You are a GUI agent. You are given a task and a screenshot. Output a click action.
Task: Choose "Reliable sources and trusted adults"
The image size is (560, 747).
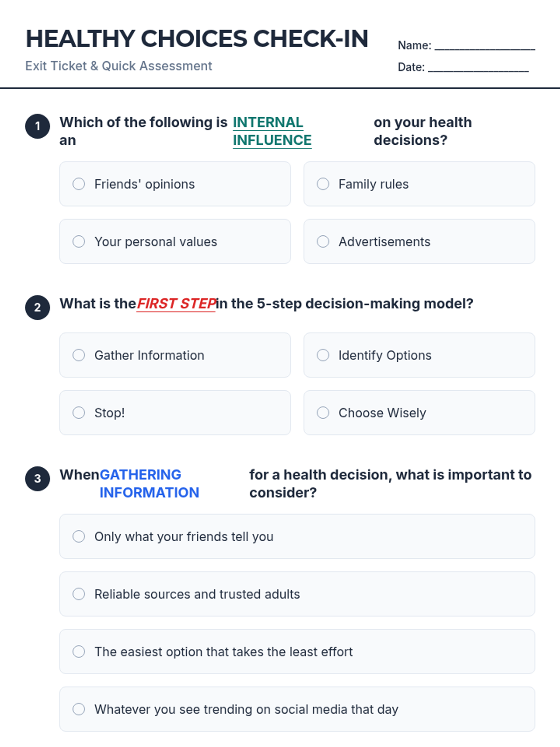coord(79,594)
